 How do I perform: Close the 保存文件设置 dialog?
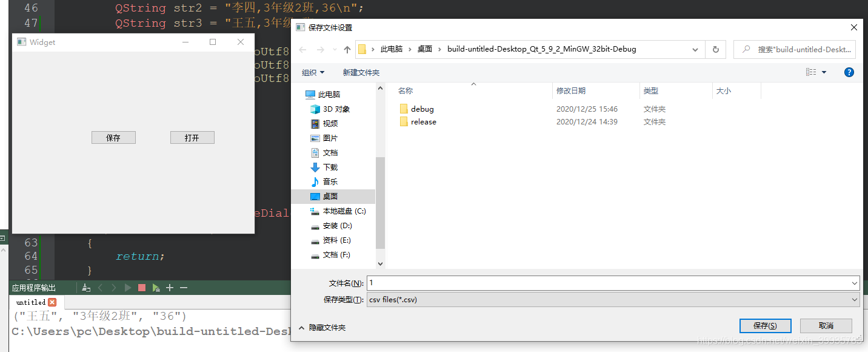pyautogui.click(x=854, y=27)
